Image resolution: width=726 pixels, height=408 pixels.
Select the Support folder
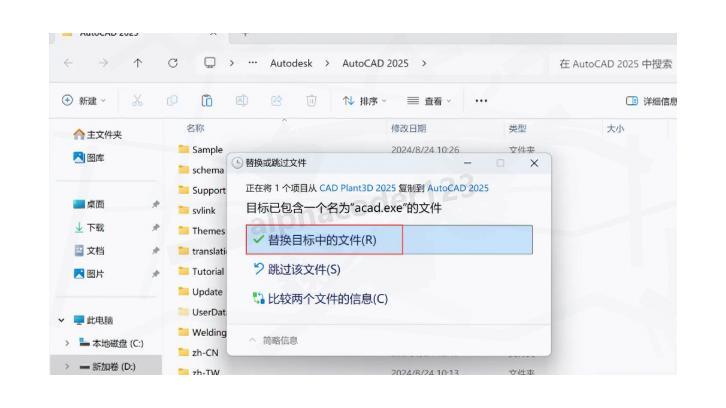coord(202,190)
